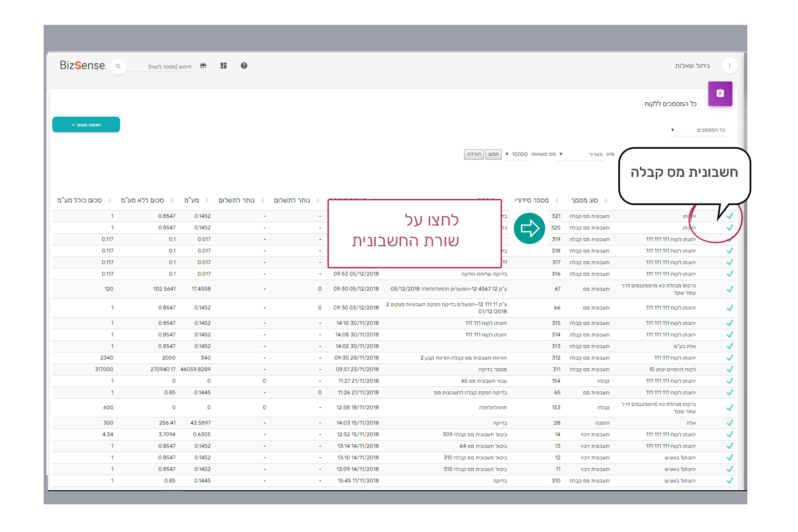The height and width of the screenshot is (532, 798).
Task: Open the כל המסמכים filter dropdown
Action: (698, 130)
